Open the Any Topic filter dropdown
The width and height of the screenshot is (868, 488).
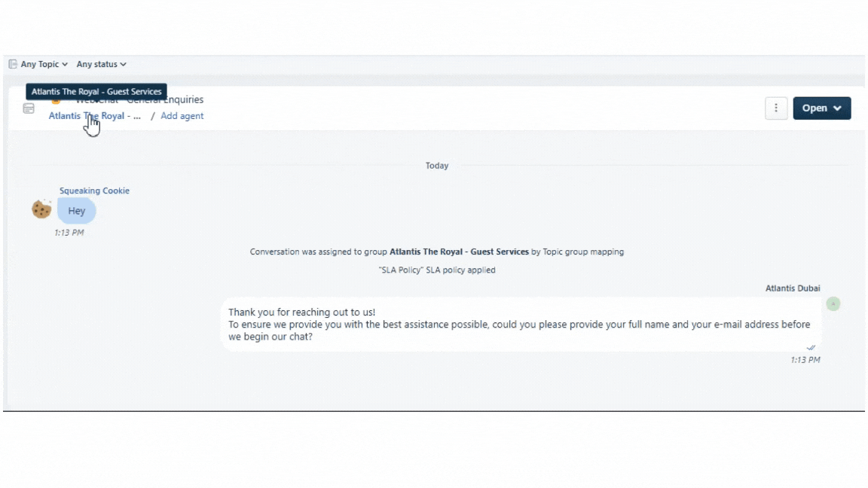(x=44, y=64)
